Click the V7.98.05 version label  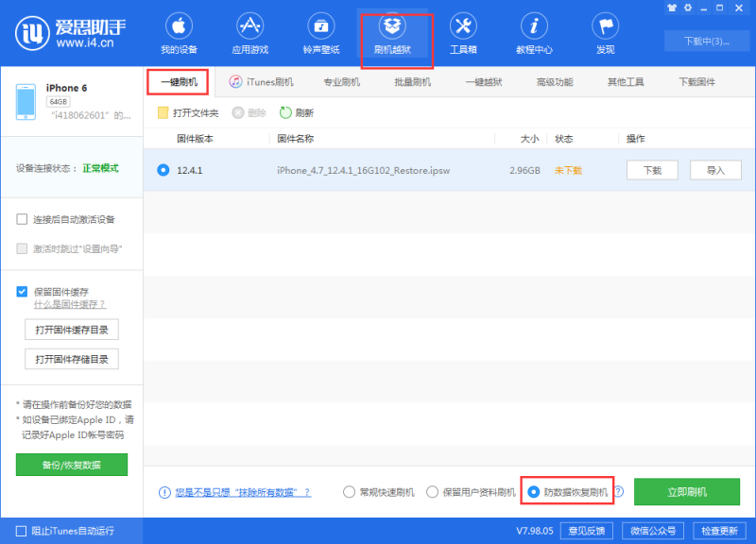pos(535,531)
